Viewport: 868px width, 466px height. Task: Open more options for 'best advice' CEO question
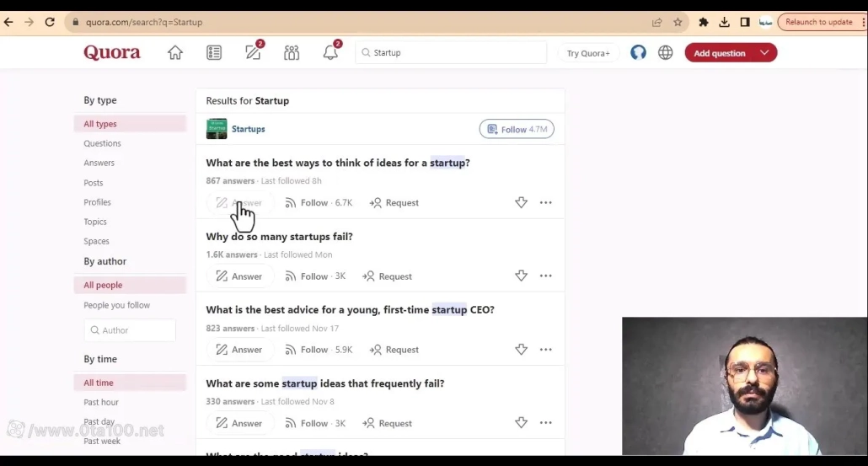pos(546,350)
